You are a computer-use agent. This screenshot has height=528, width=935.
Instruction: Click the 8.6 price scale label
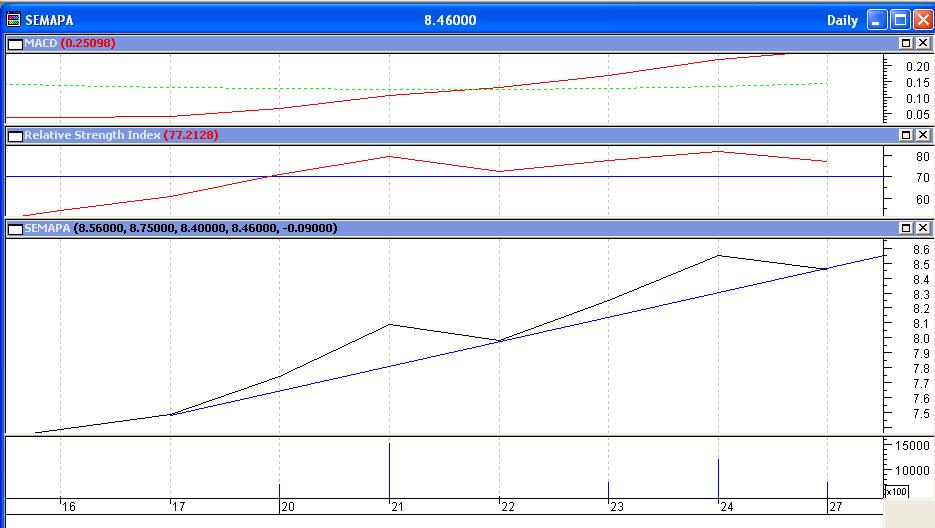pos(921,250)
